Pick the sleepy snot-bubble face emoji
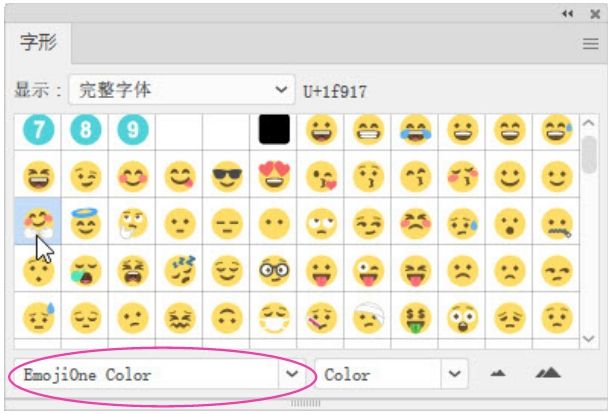The image size is (612, 414). (x=85, y=270)
